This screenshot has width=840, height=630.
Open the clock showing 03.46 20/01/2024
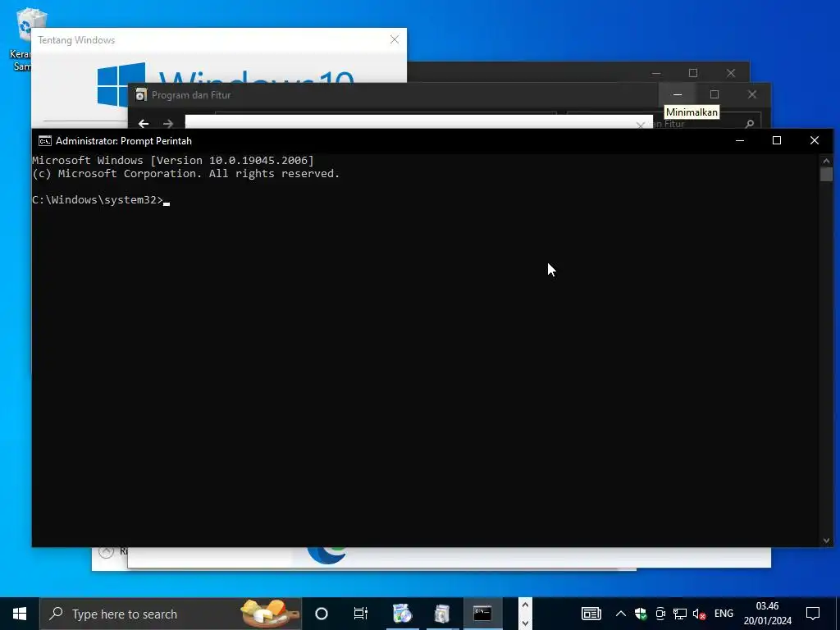click(767, 614)
